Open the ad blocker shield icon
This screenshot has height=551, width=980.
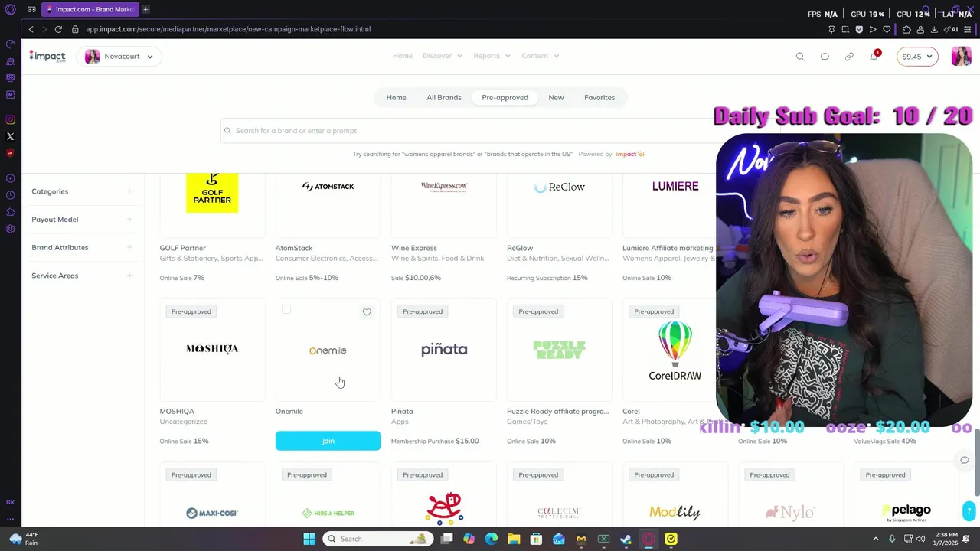859,29
